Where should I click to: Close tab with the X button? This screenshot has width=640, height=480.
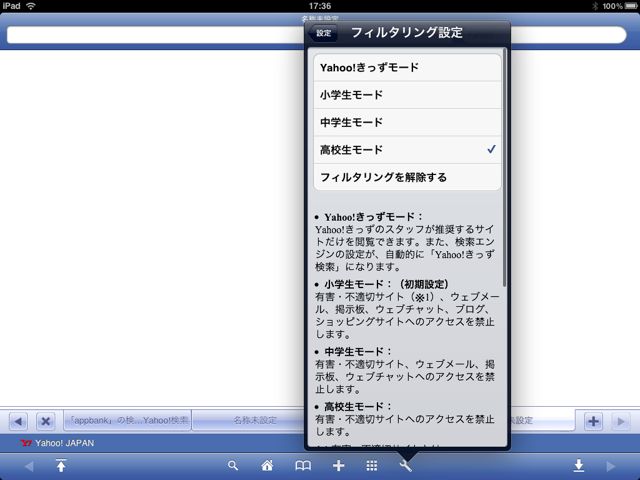(45, 421)
